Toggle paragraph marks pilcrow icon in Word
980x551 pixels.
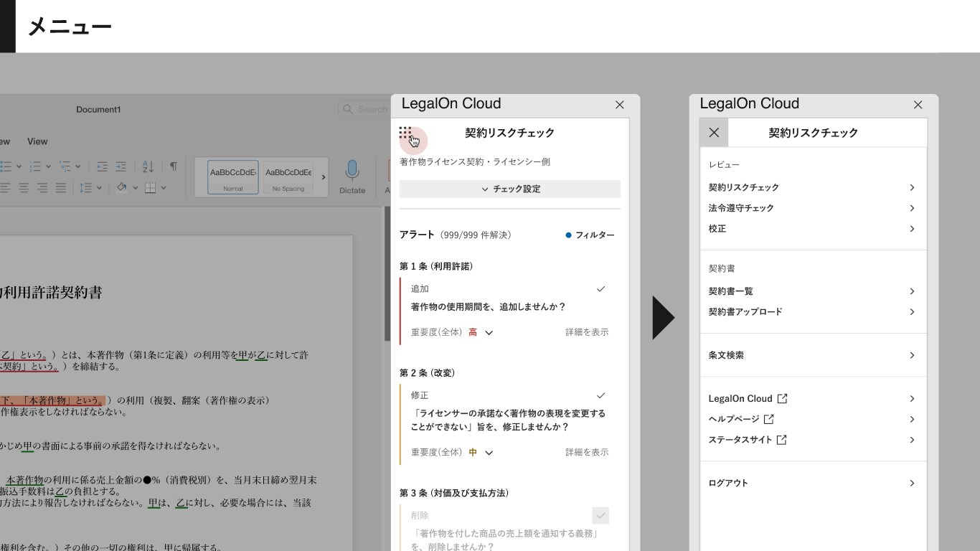[x=173, y=166]
